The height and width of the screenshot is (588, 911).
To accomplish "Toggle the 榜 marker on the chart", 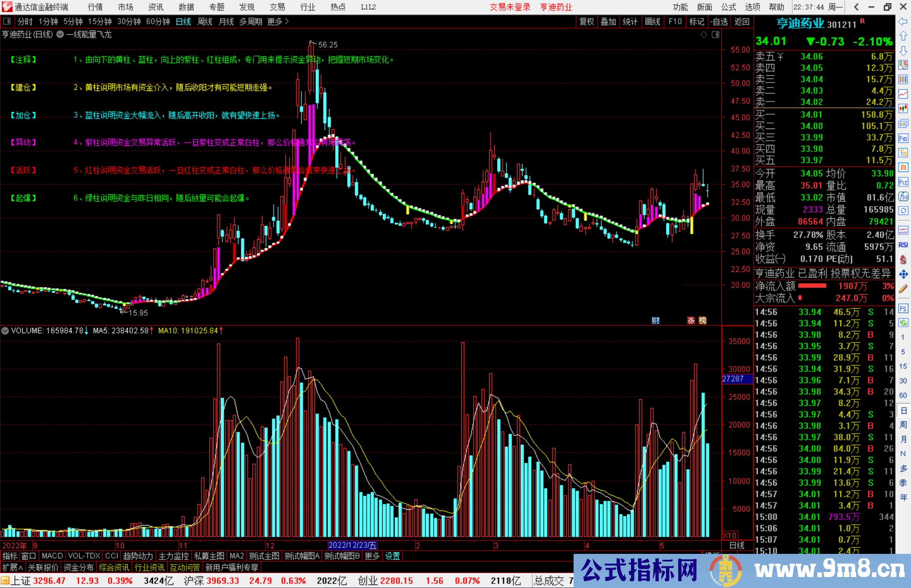I will click(x=703, y=320).
